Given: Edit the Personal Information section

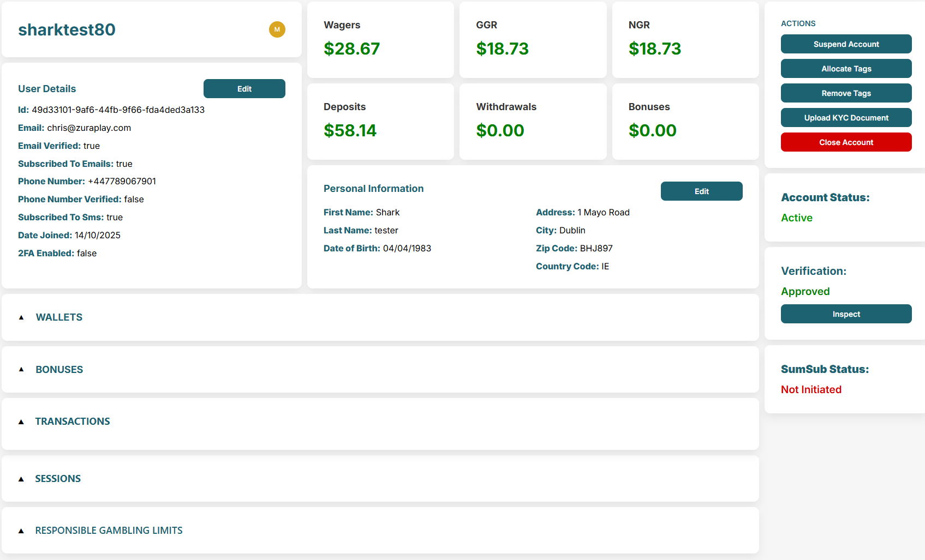Looking at the screenshot, I should coord(701,191).
